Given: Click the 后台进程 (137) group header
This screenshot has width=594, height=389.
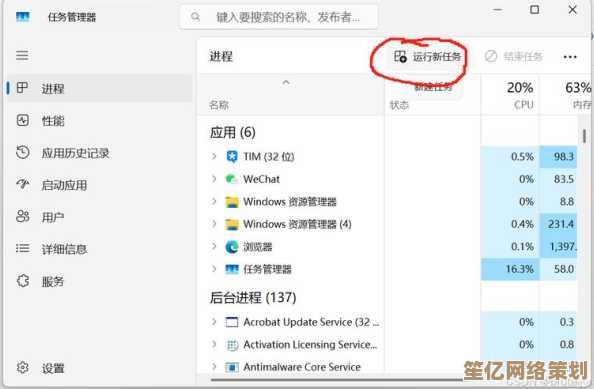Looking at the screenshot, I should pos(253,297).
